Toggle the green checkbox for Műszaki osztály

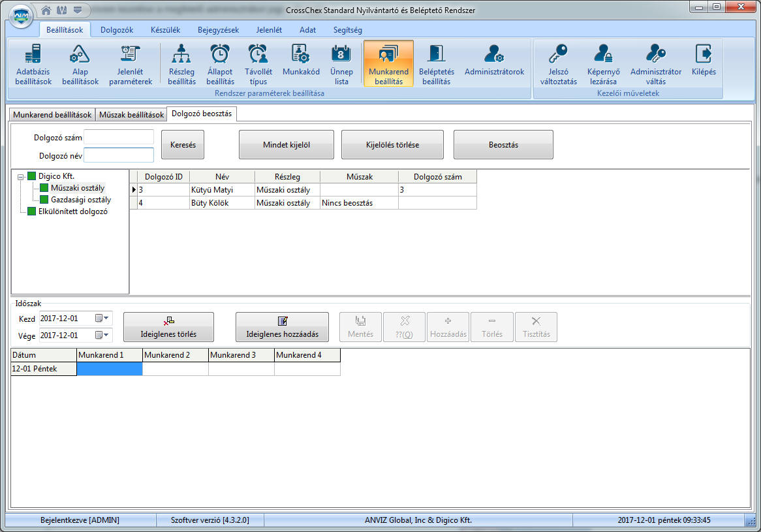[x=44, y=188]
